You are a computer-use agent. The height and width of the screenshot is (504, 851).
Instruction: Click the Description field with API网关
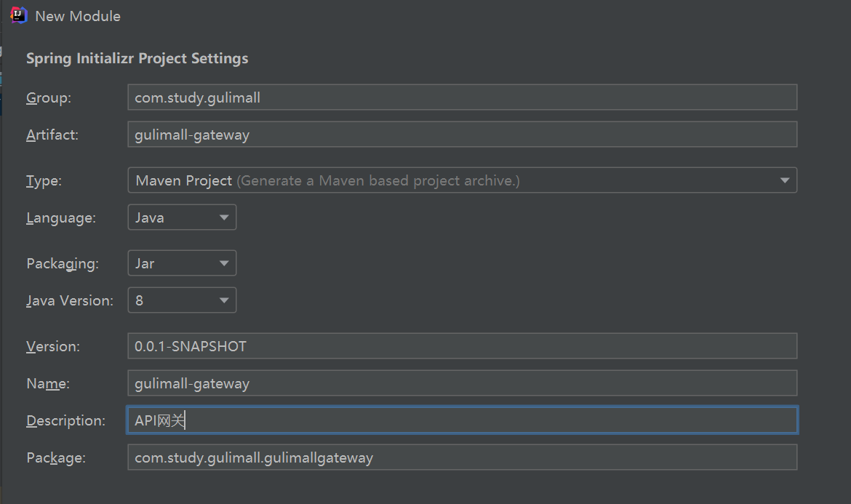point(463,420)
